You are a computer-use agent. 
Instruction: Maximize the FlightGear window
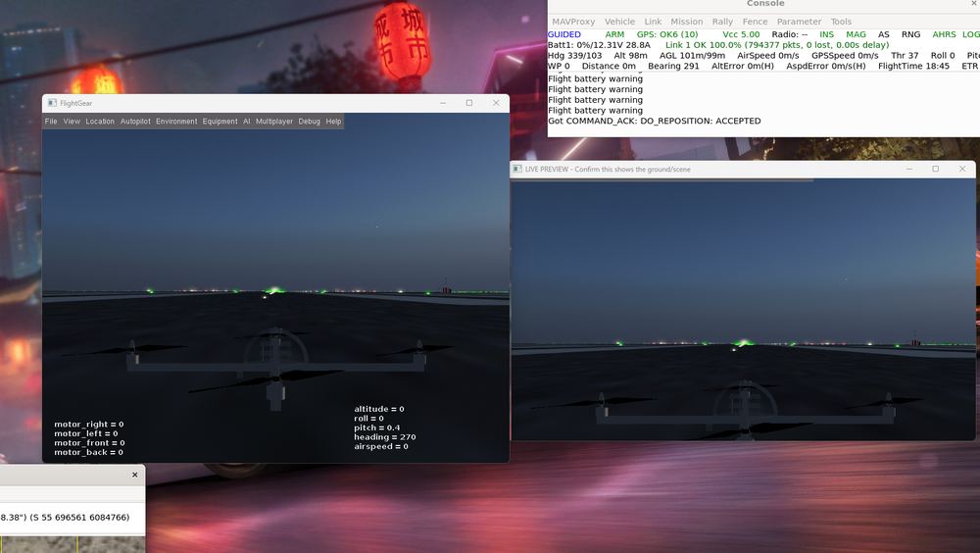click(469, 103)
